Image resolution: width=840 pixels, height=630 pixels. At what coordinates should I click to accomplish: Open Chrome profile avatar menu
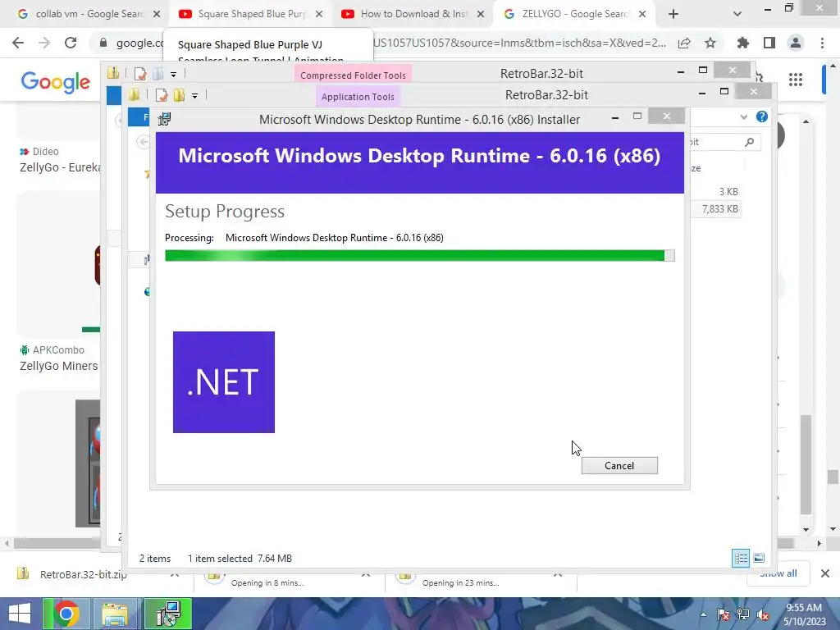tap(796, 43)
